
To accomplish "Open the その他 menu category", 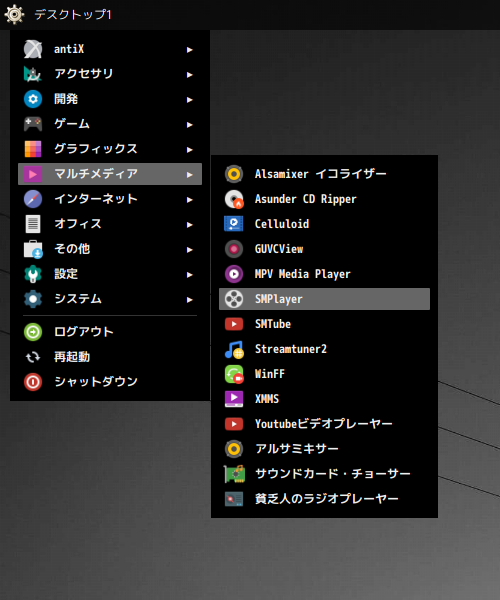I will 110,249.
